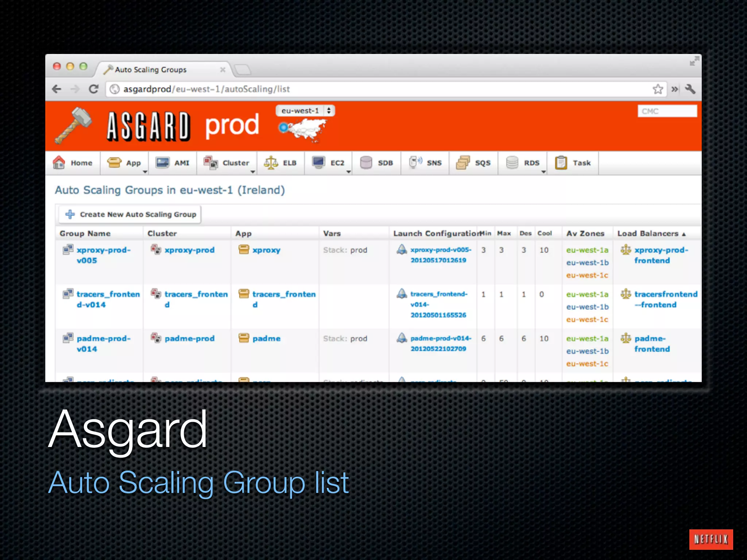Open the eu-west-1 region selector
Screen dimensions: 747x560
click(x=306, y=110)
